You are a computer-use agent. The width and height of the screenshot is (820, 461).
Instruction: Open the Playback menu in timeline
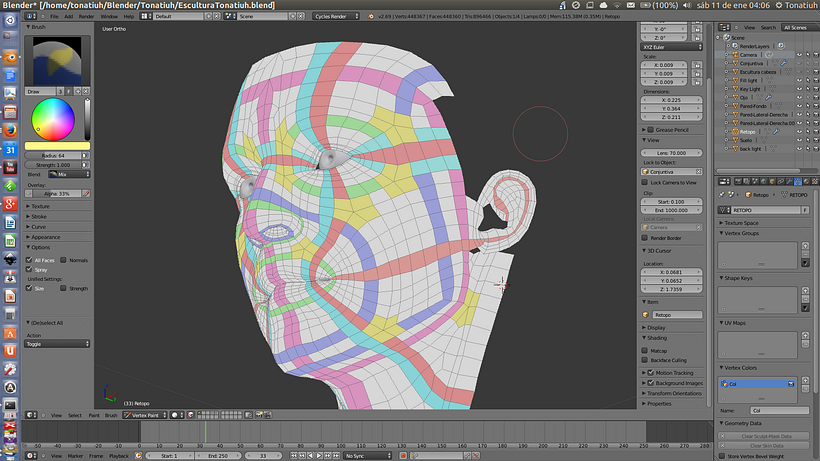(119, 456)
